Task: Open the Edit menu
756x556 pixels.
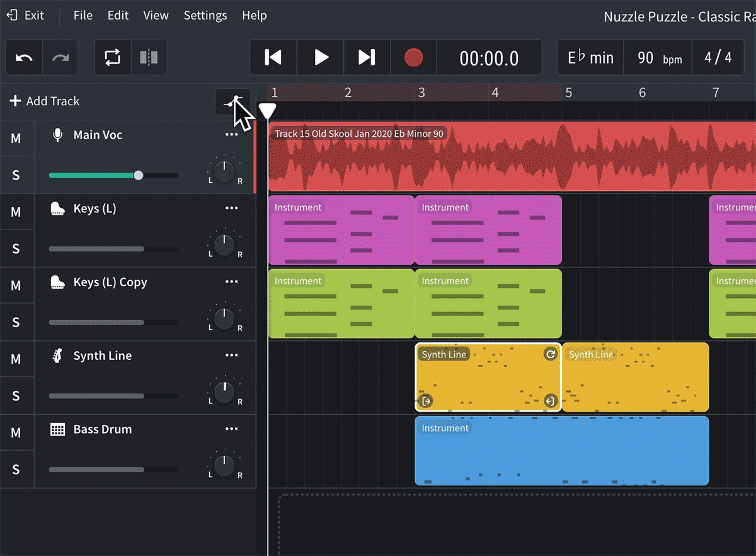Action: click(118, 16)
